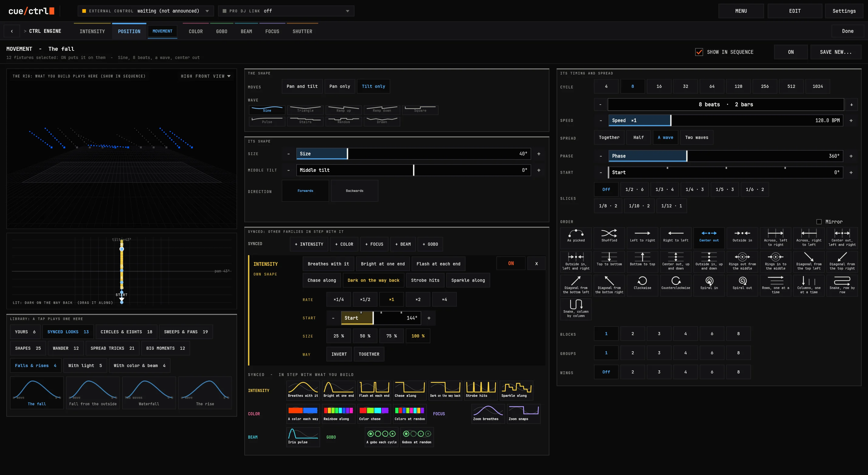Add the Rainbow along color look
This screenshot has width=868, height=475.
pos(338,413)
